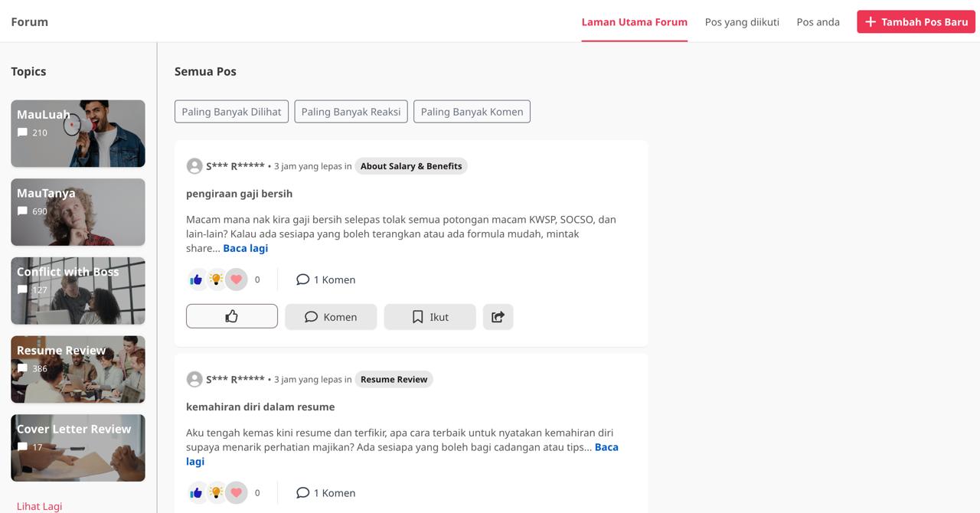Open the Pos anda tab

(818, 22)
